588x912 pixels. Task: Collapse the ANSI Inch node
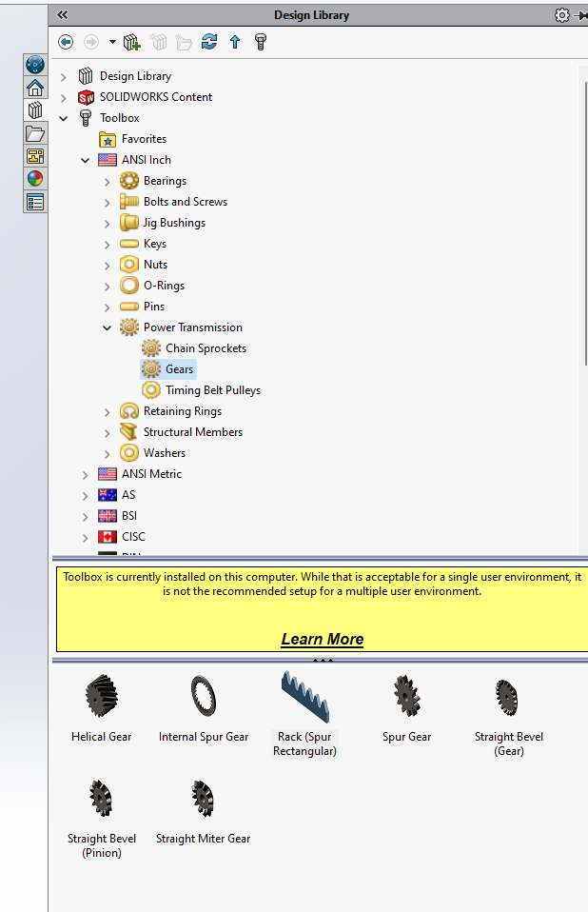[x=85, y=161]
